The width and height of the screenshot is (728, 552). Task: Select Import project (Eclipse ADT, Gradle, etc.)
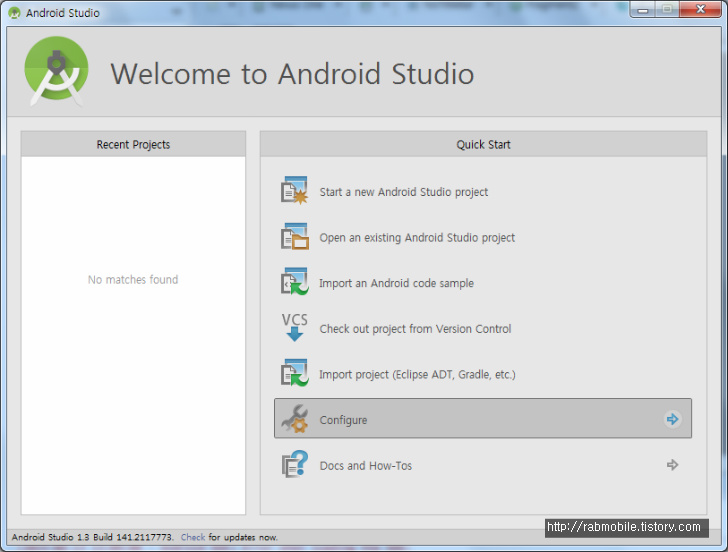coord(417,374)
